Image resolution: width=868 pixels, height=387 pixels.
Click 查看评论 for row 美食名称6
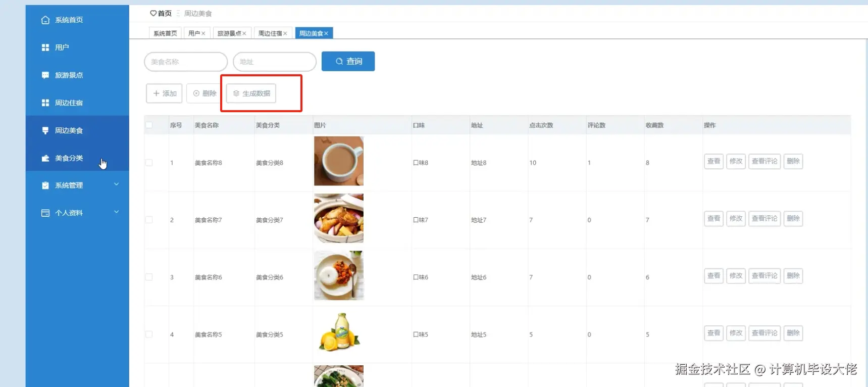pyautogui.click(x=764, y=276)
